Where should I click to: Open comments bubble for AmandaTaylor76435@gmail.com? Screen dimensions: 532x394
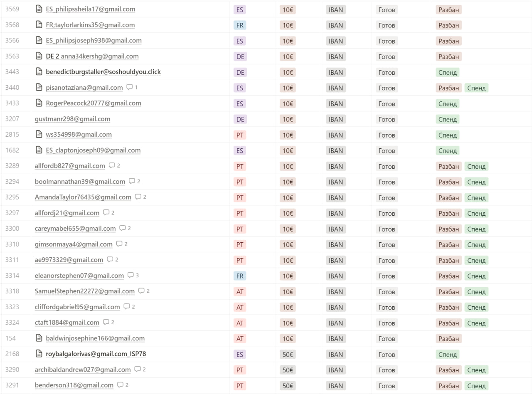140,197
